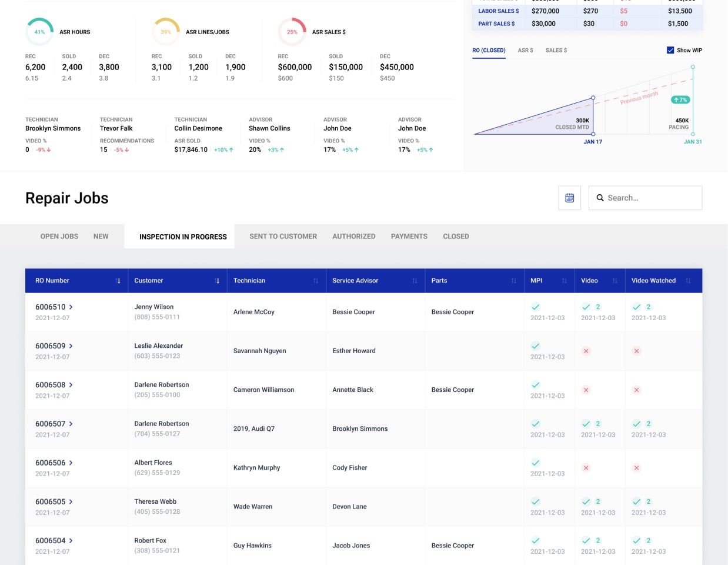The height and width of the screenshot is (565, 728).
Task: Sort by Service Advisor column
Action: pos(415,281)
